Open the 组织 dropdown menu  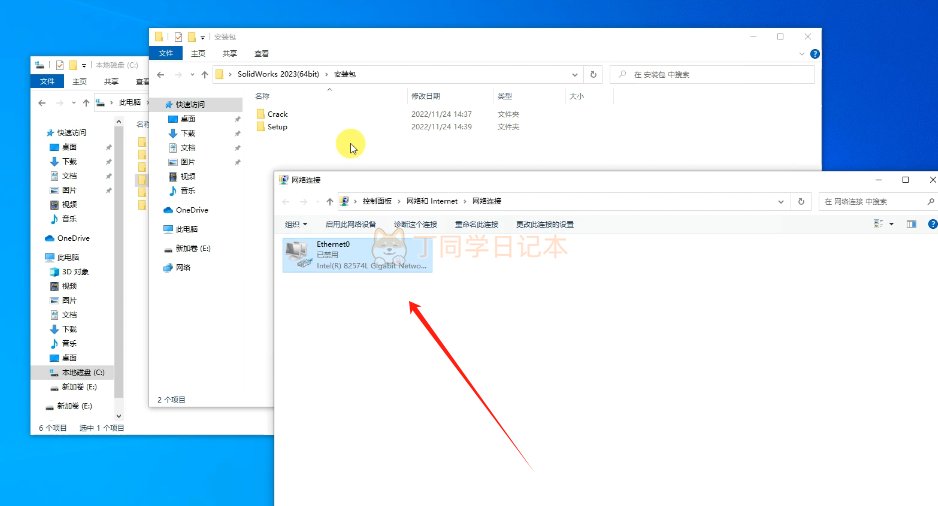[x=295, y=224]
